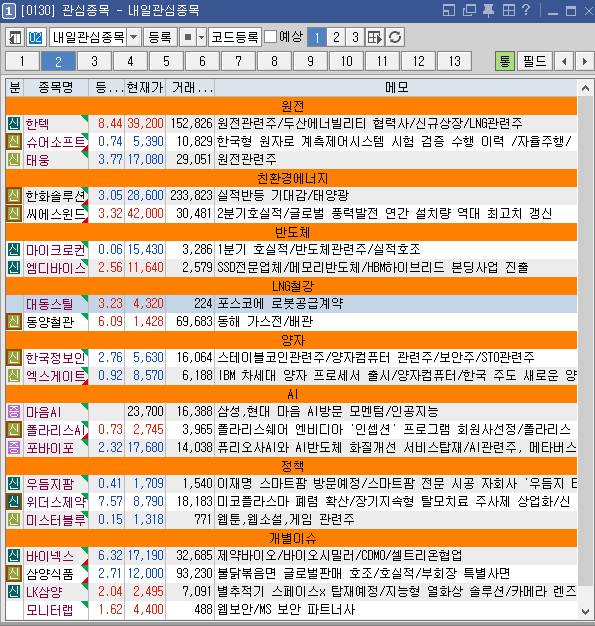
Task: Click the window number 1 icon in title bar
Action: tap(9, 10)
